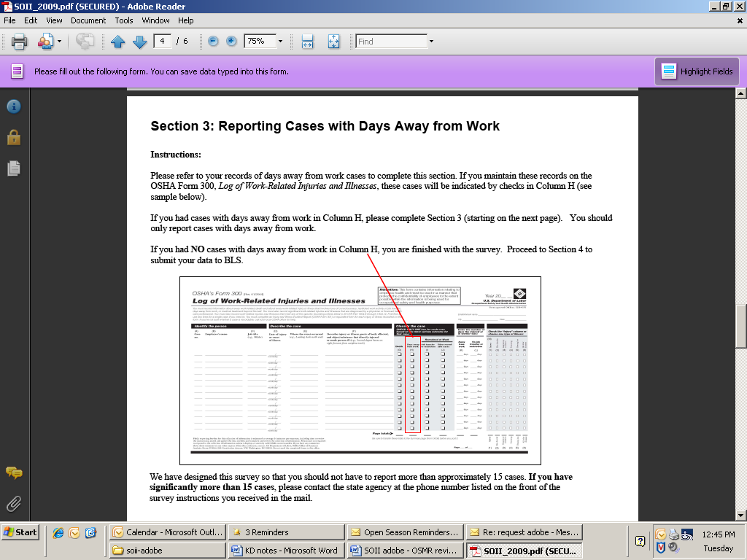
Task: Switch to Open Season Reminders message window
Action: coord(406,532)
